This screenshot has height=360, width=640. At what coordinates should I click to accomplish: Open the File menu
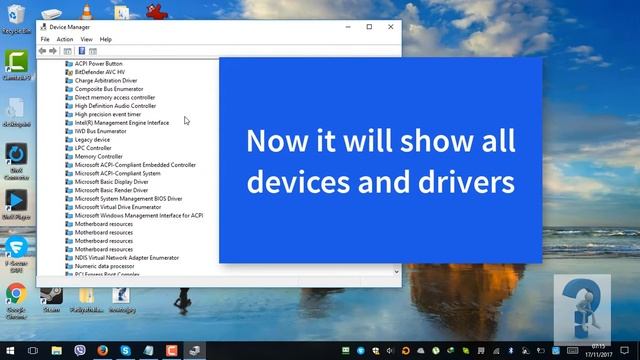point(45,39)
